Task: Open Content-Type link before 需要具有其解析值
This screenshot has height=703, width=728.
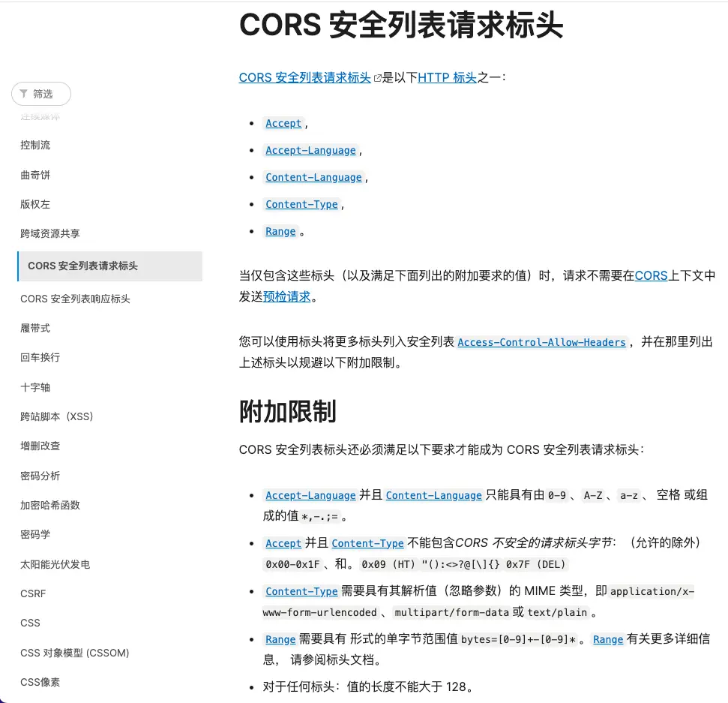Action: click(x=301, y=591)
